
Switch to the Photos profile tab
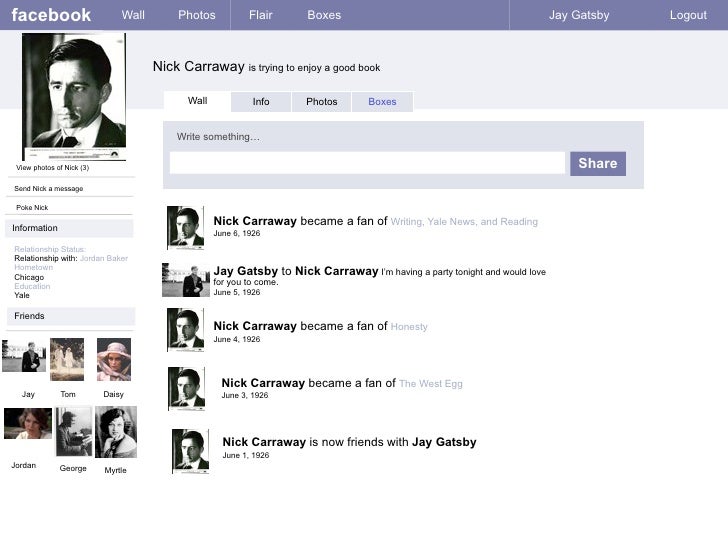(x=321, y=102)
